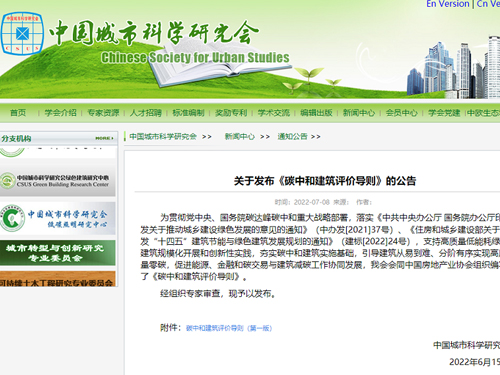Open the 学术交流 menu item
The image size is (500, 375).
274,113
